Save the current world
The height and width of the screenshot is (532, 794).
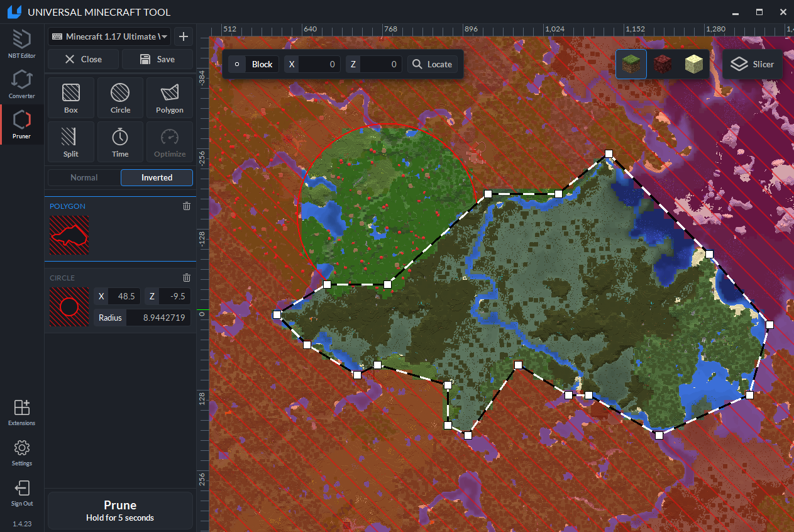pyautogui.click(x=157, y=59)
